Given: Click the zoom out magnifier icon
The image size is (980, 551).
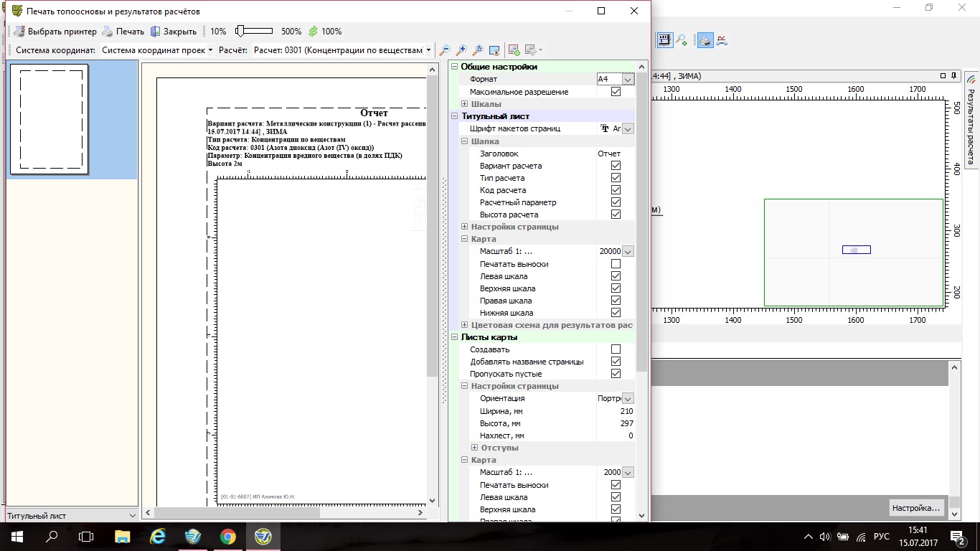Looking at the screenshot, I should (445, 50).
